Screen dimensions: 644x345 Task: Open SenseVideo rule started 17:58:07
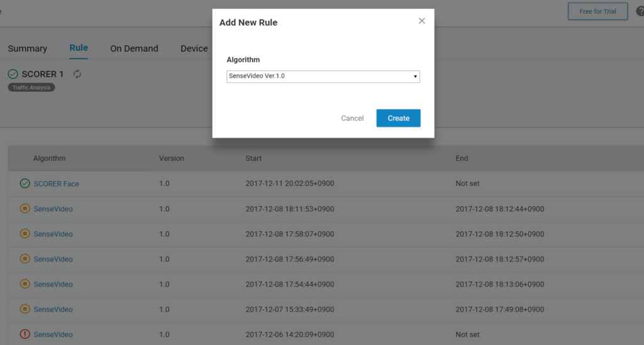(x=53, y=234)
